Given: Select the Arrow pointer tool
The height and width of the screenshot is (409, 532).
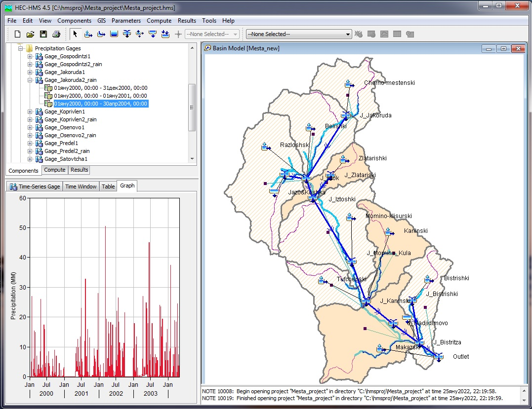Looking at the screenshot, I should click(75, 34).
